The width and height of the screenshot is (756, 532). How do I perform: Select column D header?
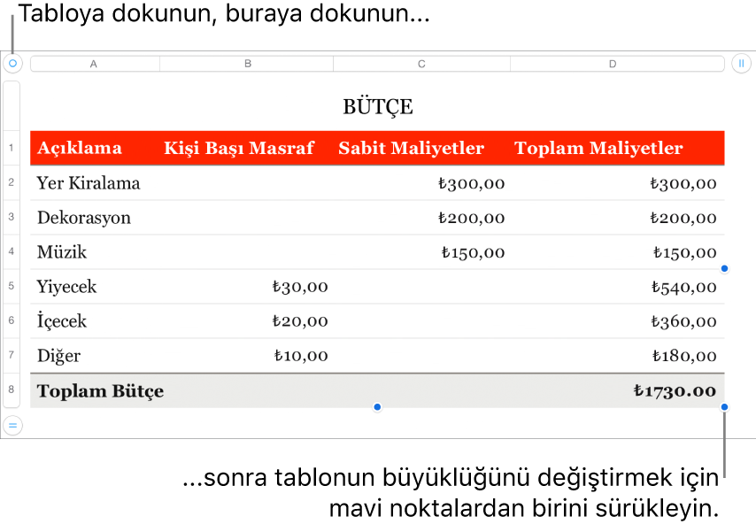tap(613, 64)
